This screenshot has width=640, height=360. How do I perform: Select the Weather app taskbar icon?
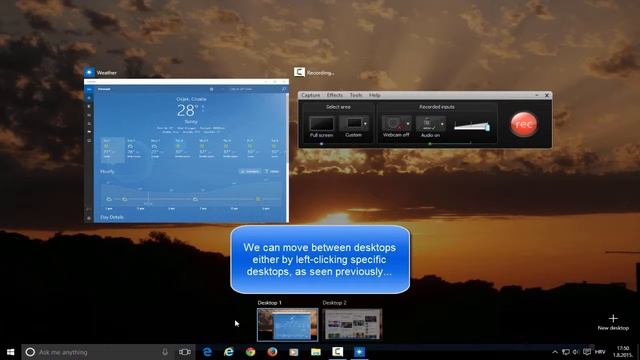click(360, 352)
